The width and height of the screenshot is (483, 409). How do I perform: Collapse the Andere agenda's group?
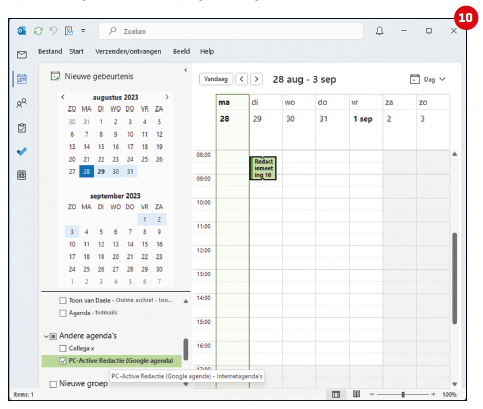pos(46,336)
